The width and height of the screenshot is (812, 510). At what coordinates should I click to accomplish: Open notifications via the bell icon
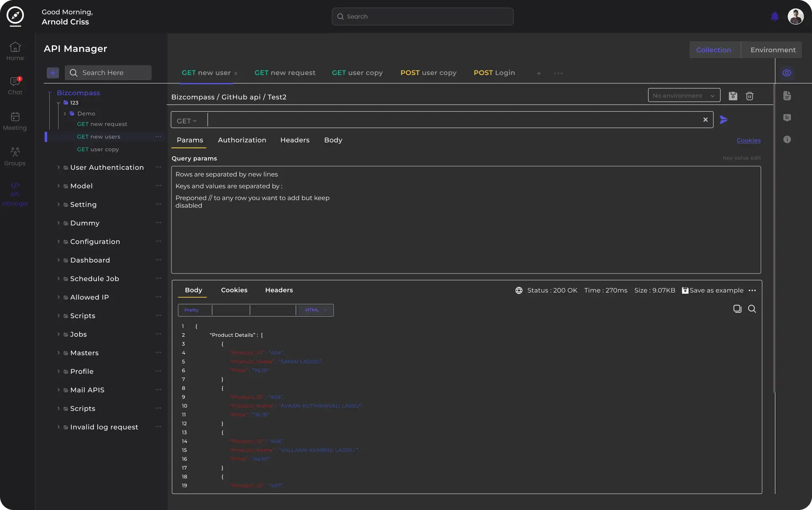(775, 16)
